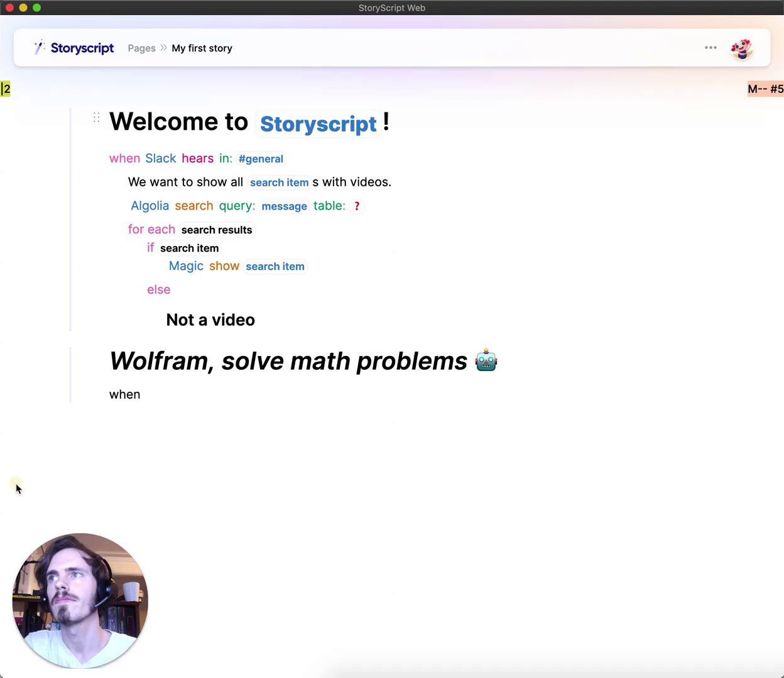
Task: Open the user avatar profile menu
Action: 742,48
